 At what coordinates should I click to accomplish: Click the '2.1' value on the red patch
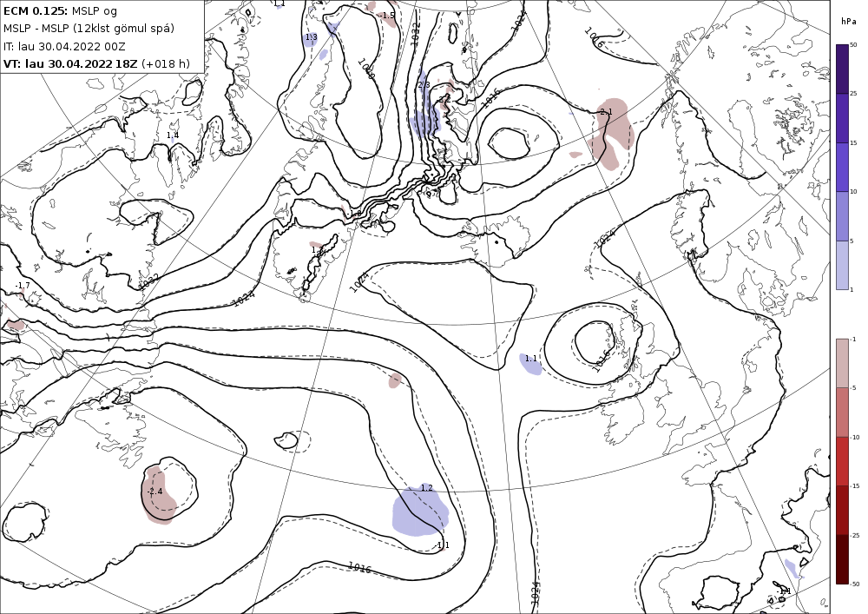606,112
